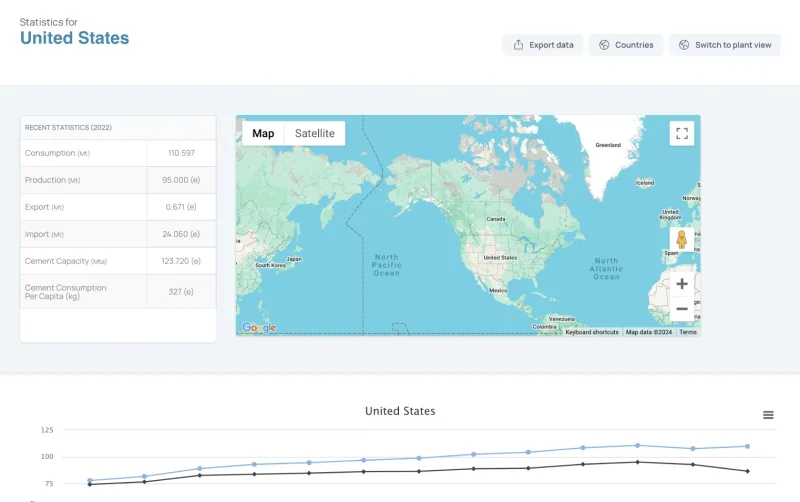Click the 125 y-axis label
Image resolution: width=800 pixels, height=502 pixels.
click(x=47, y=430)
